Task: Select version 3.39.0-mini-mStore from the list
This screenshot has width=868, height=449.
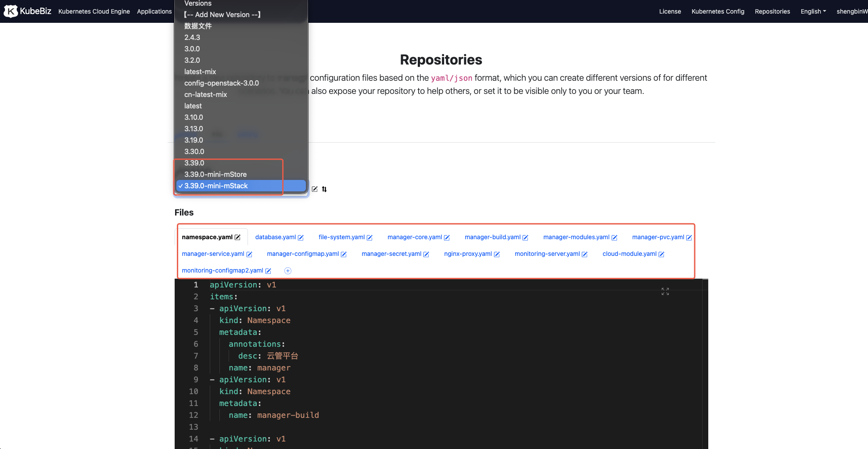Action: (x=215, y=174)
